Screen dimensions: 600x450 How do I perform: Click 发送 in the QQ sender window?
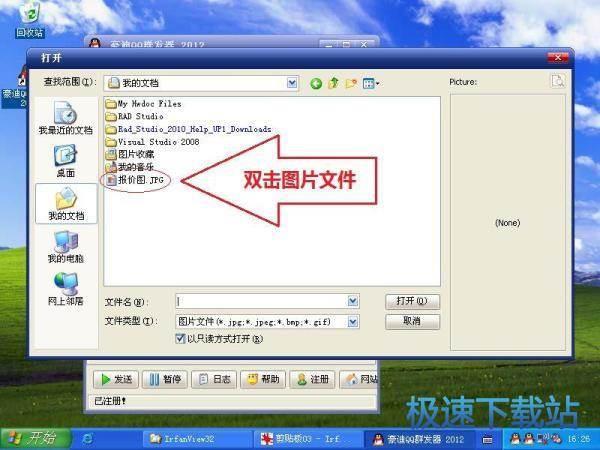(x=116, y=379)
